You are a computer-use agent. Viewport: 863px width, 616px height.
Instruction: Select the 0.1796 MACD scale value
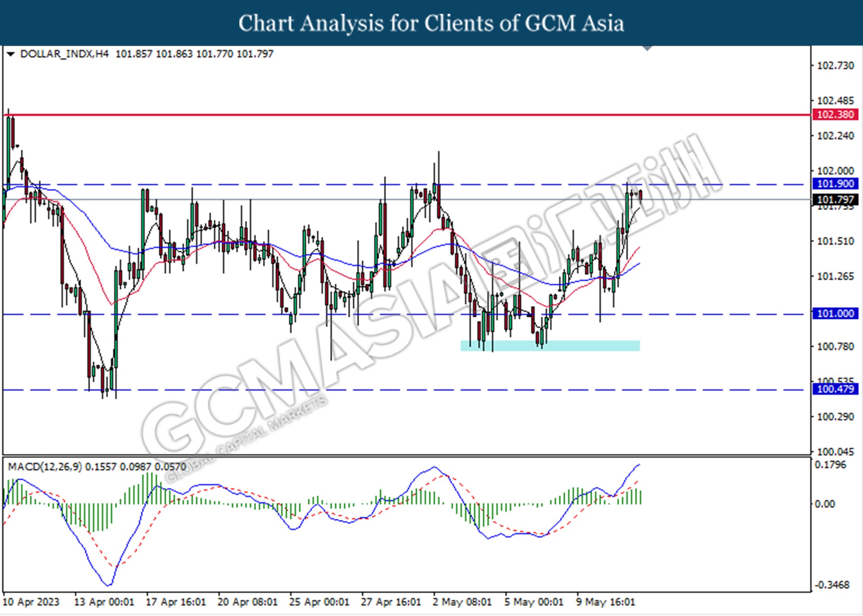click(x=830, y=465)
